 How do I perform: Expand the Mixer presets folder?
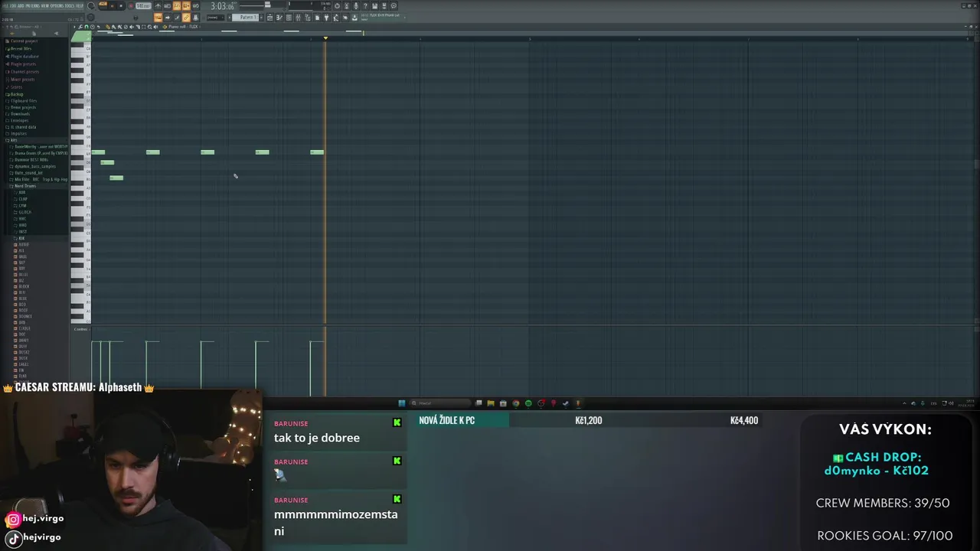22,79
